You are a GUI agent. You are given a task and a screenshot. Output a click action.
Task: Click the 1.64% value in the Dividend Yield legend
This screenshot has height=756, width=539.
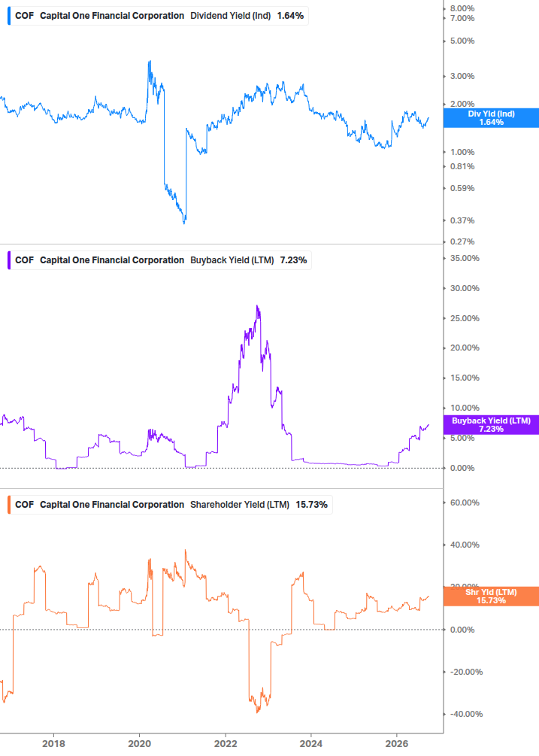point(290,16)
